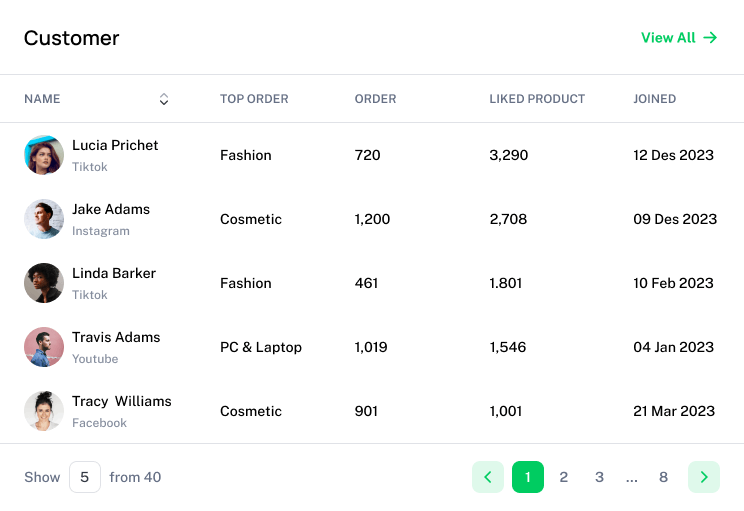Click the Joined column header
Screen dimensions: 744x511
(654, 99)
